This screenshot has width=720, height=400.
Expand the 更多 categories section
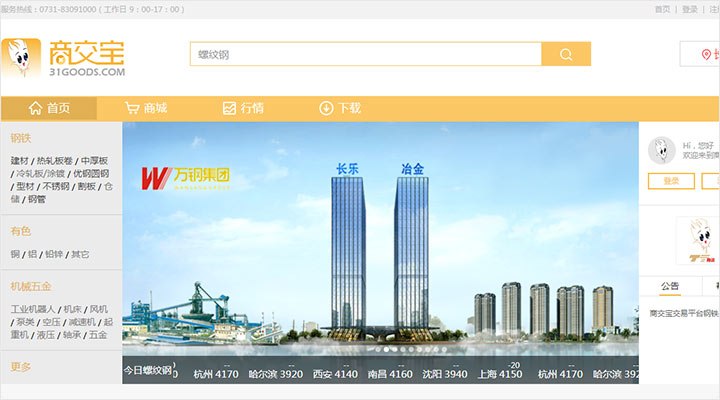click(21, 367)
